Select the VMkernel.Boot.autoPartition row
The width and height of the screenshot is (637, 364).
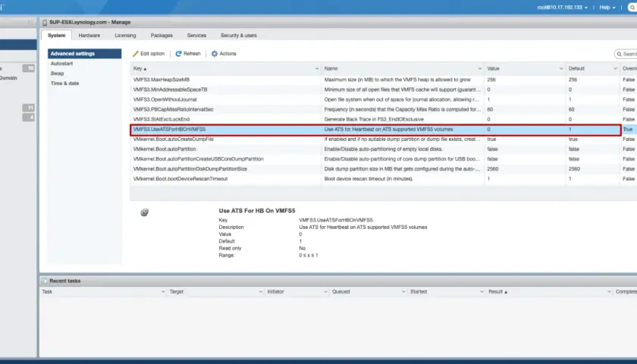click(x=384, y=149)
